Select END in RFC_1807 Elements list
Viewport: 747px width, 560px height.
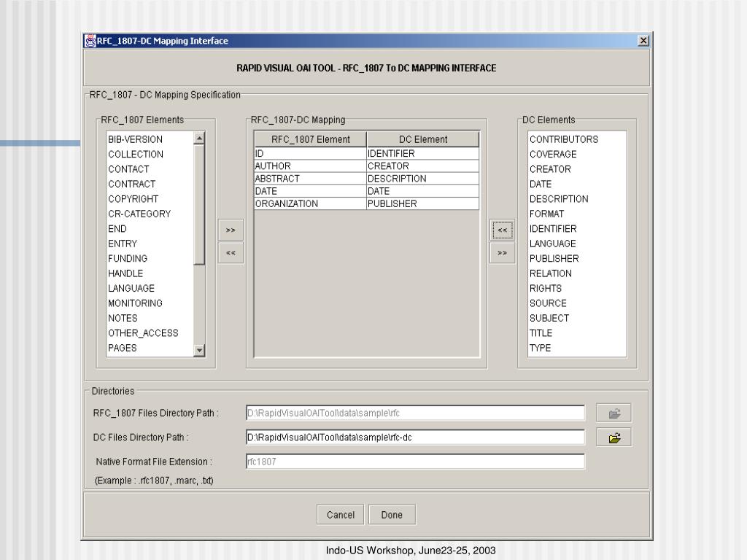click(x=150, y=228)
